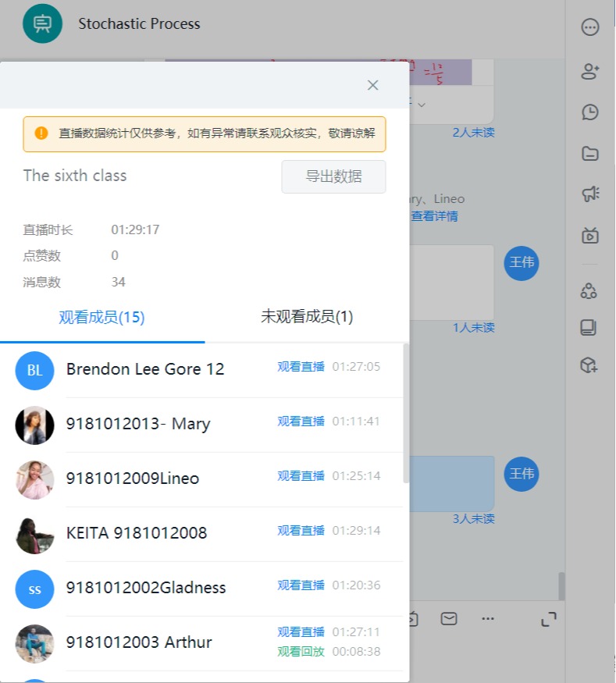Select Brendon Lee Gore 12 in list
Screen dimensions: 616x683
point(145,369)
